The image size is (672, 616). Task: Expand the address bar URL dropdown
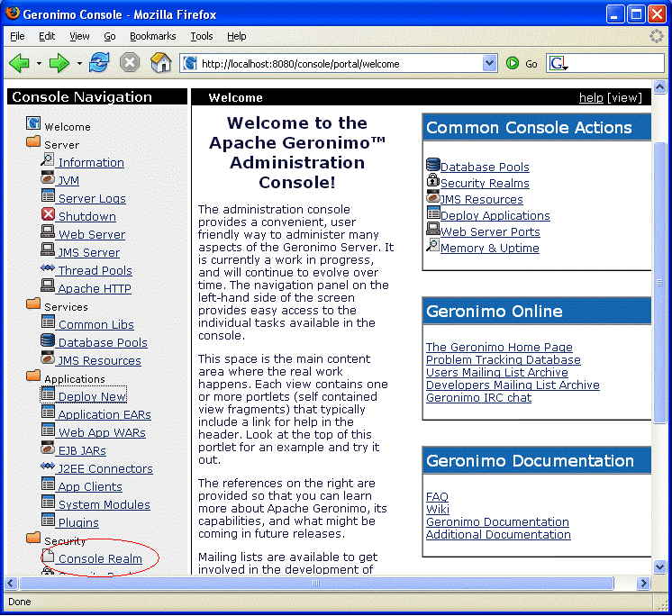click(x=489, y=63)
